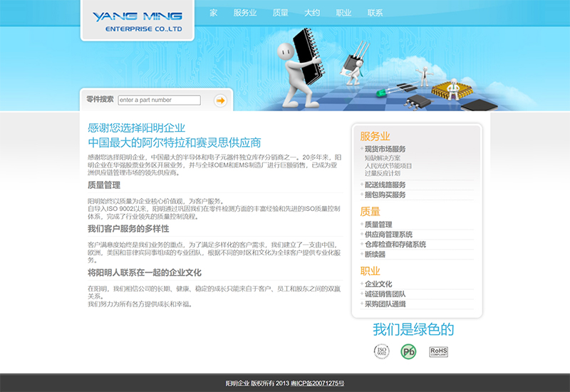570x392 pixels.
Task: Click the figure carrying the black chip
Action: (300, 64)
